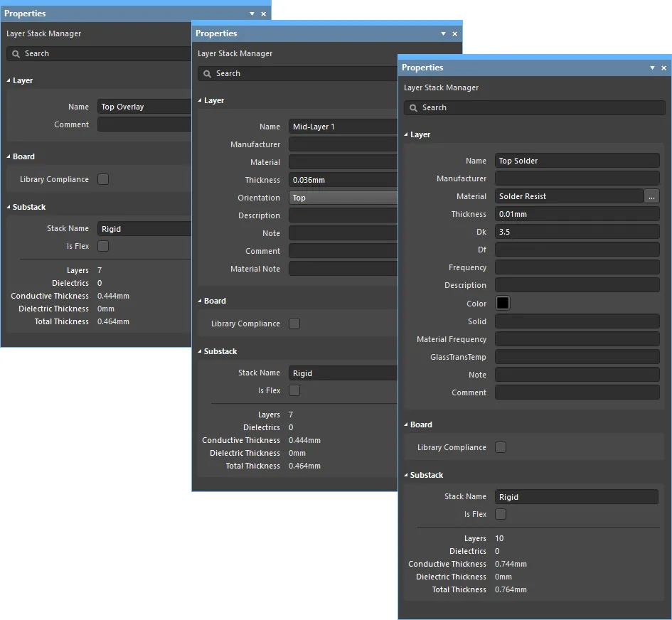Select Total Thickness value 0.764mm
Image resolution: width=672 pixels, height=620 pixels.
pos(511,589)
